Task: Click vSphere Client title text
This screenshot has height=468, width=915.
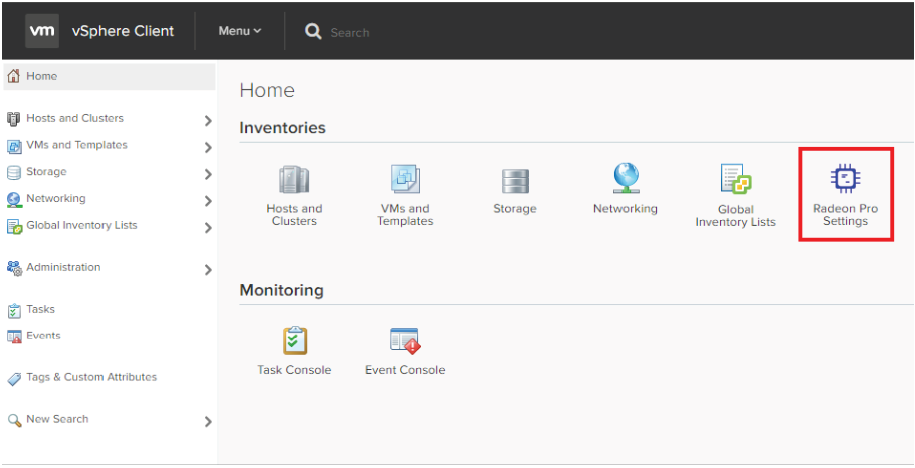Action: pyautogui.click(x=123, y=31)
